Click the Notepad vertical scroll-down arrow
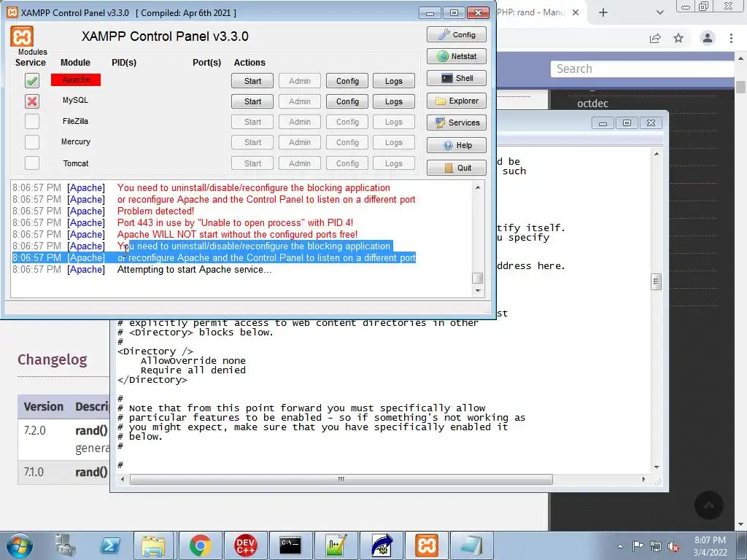 point(657,467)
